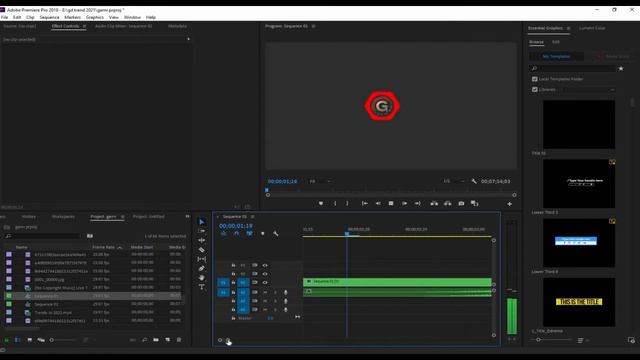Sort the Project list by Frame Rate
Image resolution: width=640 pixels, height=360 pixels.
tap(104, 247)
